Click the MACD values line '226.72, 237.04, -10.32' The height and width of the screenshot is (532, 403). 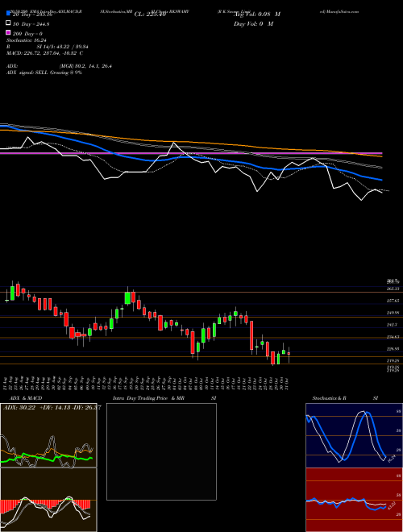pyautogui.click(x=52, y=53)
